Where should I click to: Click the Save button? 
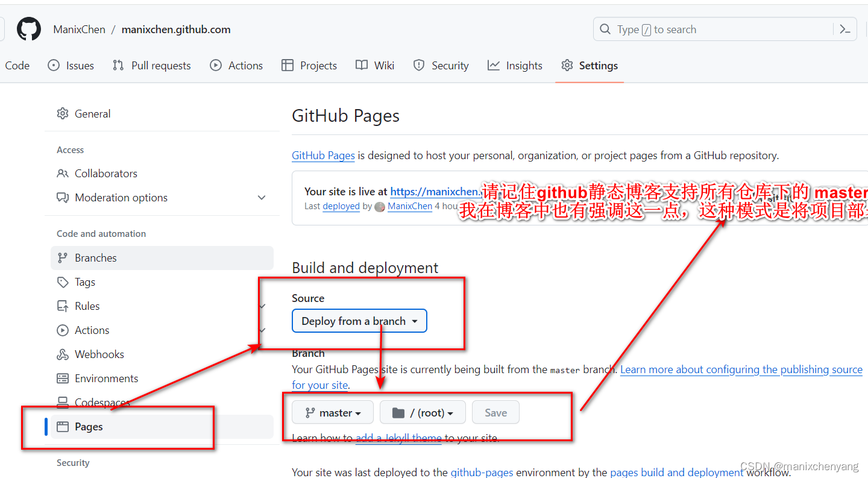point(495,413)
